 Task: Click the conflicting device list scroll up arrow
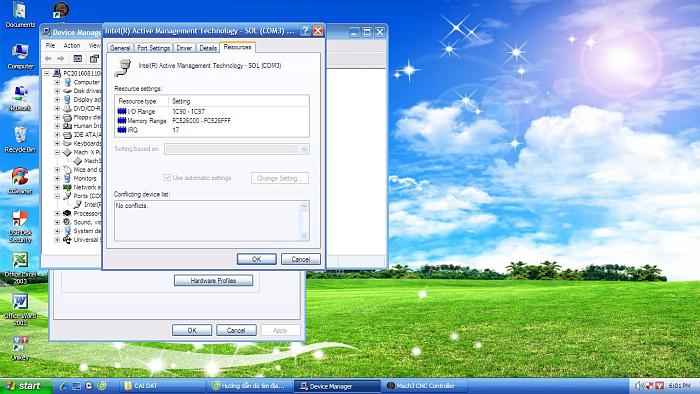tap(304, 206)
